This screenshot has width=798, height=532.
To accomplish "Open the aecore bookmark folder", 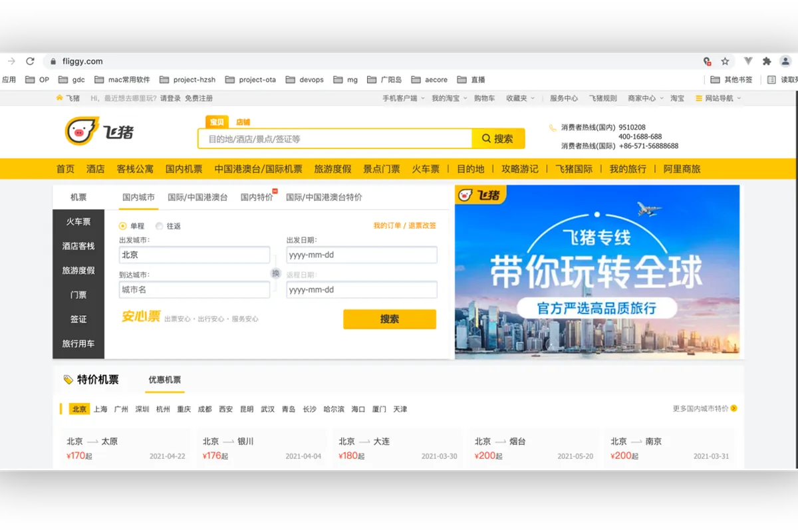I will 430,80.
